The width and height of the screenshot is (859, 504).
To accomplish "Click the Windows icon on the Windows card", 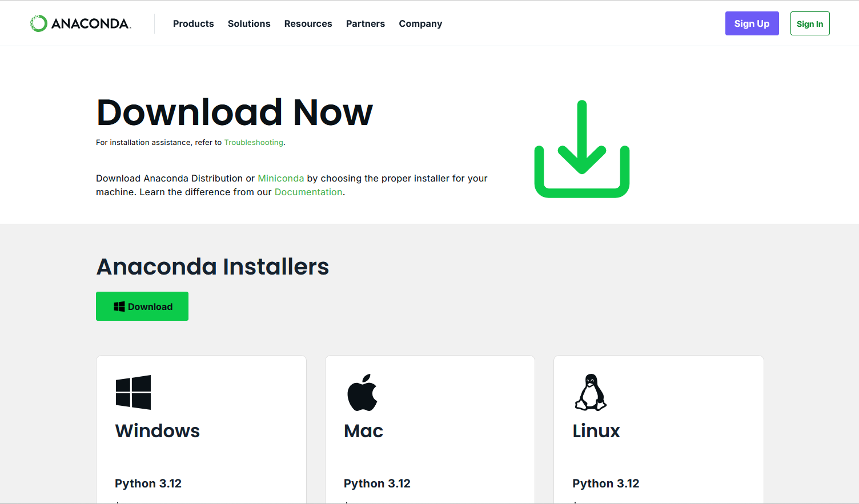I will tap(133, 392).
